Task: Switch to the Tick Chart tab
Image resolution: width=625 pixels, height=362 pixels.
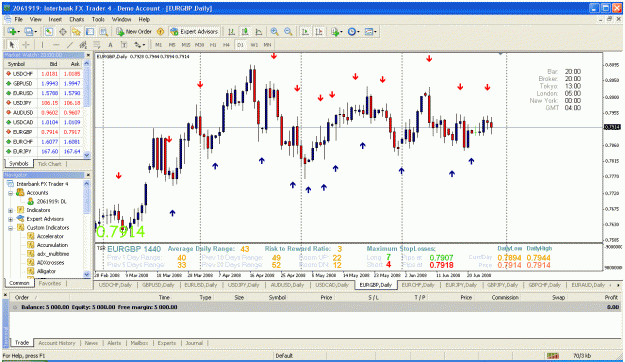Action: coord(49,164)
